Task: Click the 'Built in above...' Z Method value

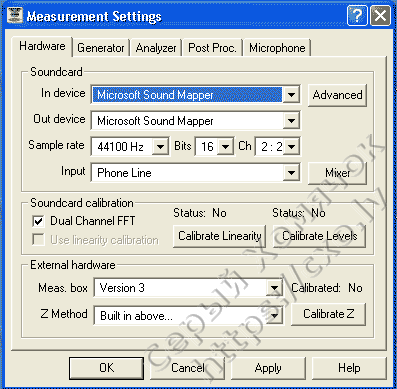Action: (136, 316)
